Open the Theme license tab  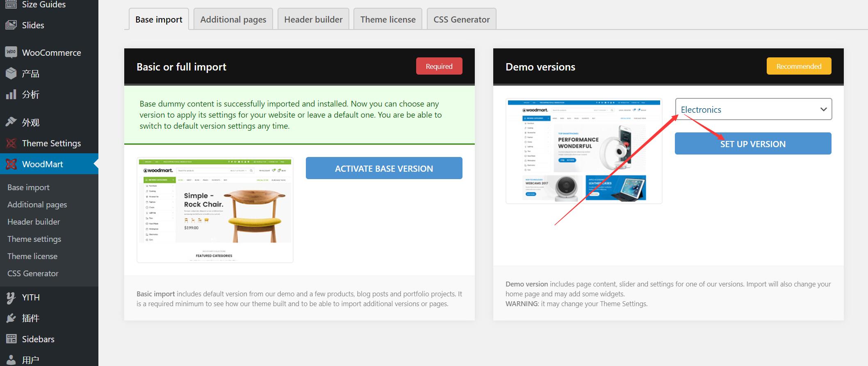tap(387, 19)
